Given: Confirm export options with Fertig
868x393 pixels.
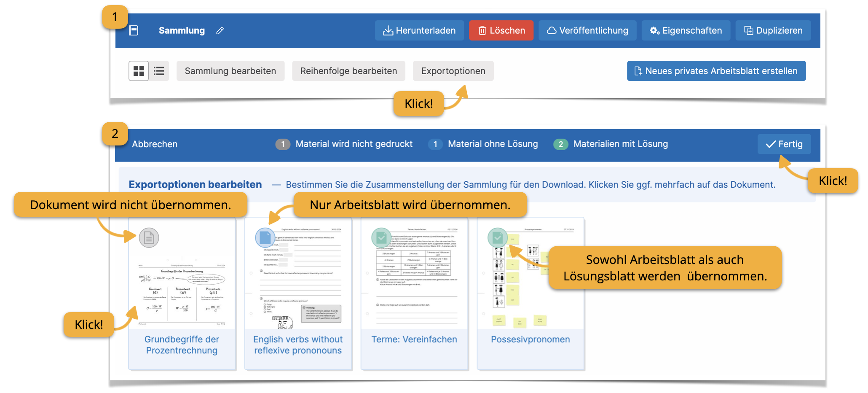Looking at the screenshot, I should click(x=784, y=144).
